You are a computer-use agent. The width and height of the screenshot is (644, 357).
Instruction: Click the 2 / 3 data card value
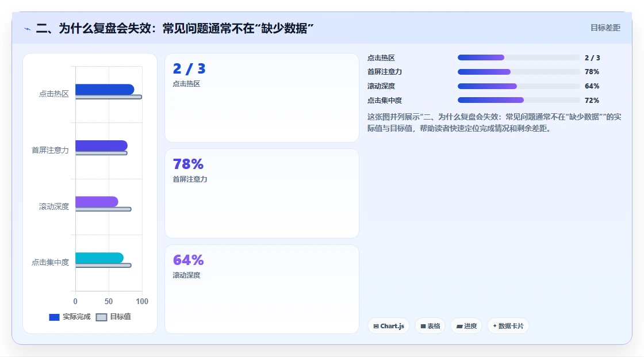189,68
